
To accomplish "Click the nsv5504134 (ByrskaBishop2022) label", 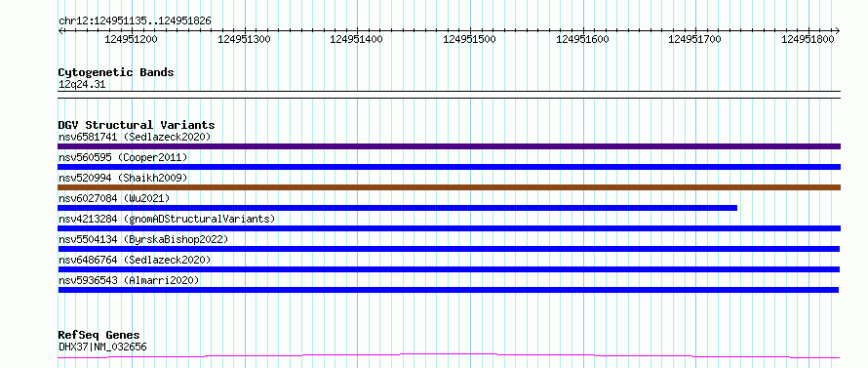I will pos(143,239).
